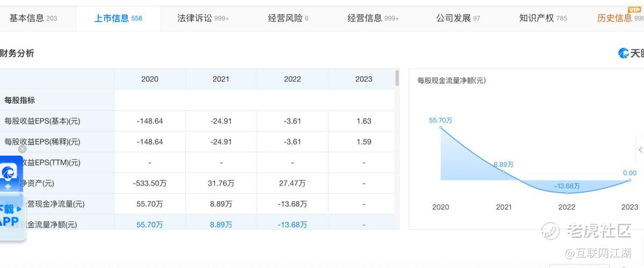644x268 pixels.
Task: Go to the 公司发展 tab
Action: (x=458, y=18)
